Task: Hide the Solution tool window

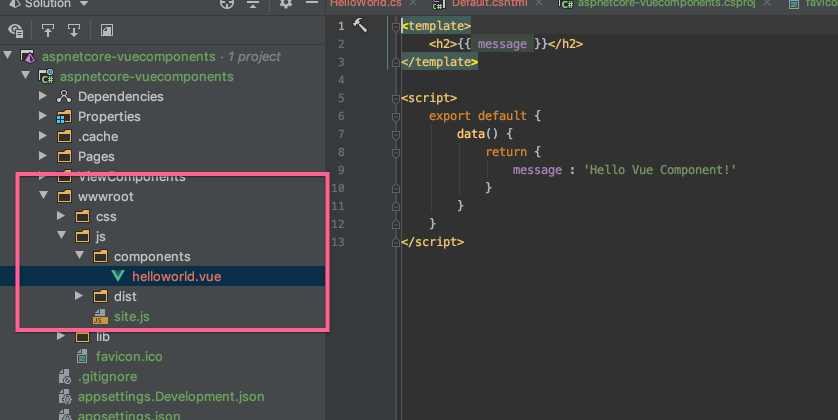Action: (312, 3)
